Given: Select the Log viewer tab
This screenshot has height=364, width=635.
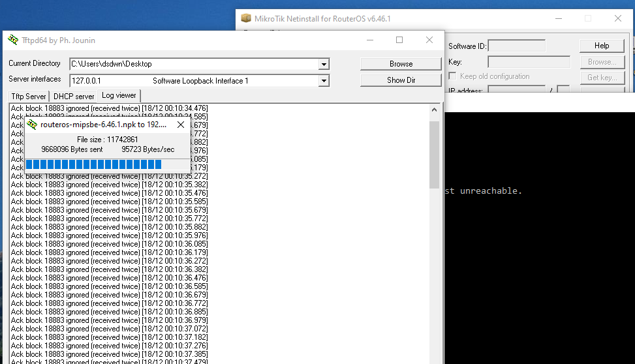Looking at the screenshot, I should (119, 95).
